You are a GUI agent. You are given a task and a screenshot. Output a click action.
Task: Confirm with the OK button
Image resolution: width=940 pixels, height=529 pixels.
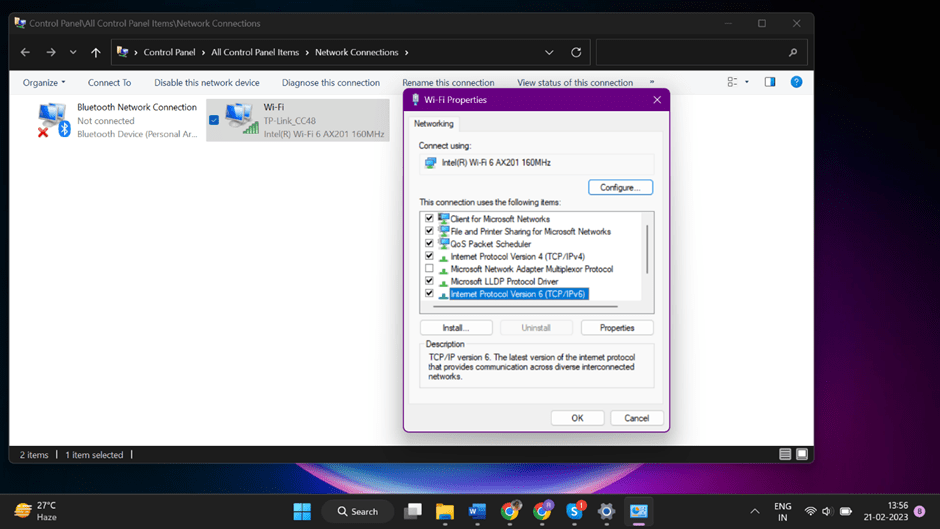point(577,418)
